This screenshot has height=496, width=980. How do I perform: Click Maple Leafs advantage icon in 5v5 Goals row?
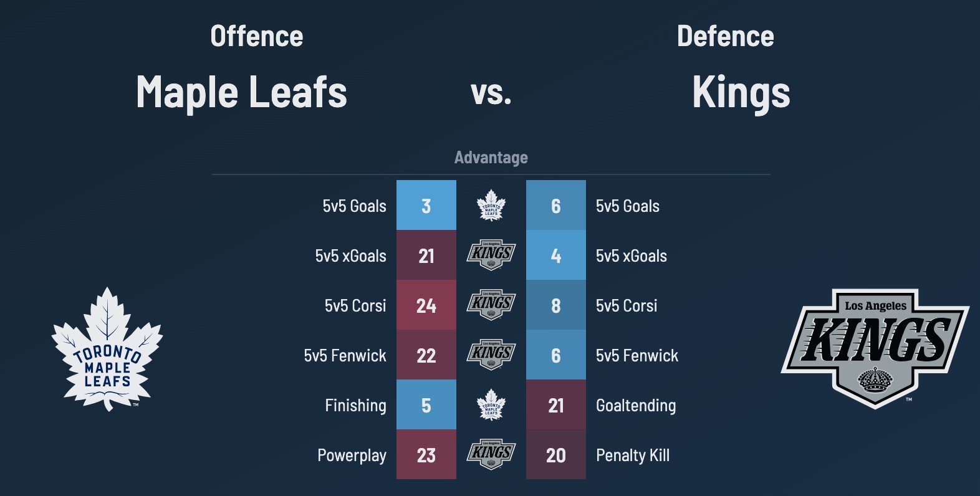[x=491, y=206]
